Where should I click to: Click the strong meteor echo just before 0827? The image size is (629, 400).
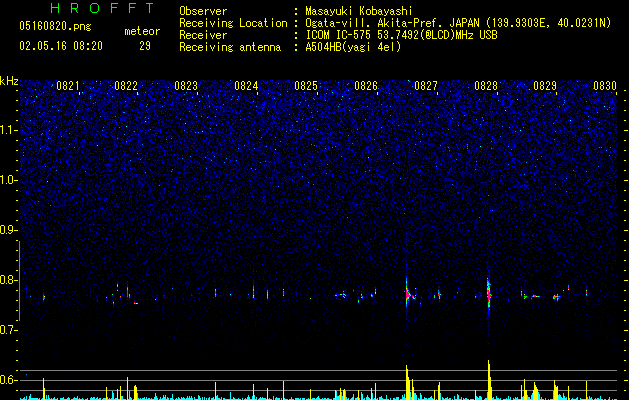click(408, 294)
